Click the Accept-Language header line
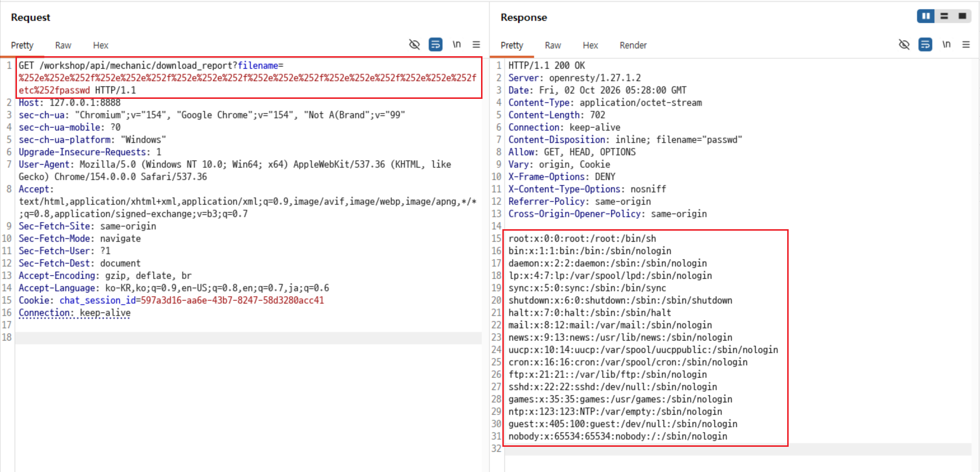The height and width of the screenshot is (472, 980). pos(174,288)
